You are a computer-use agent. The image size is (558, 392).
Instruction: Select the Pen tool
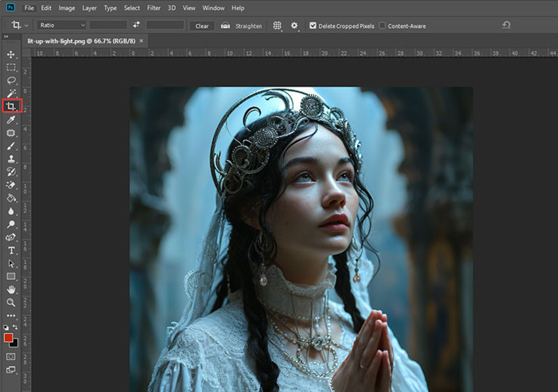(11, 237)
